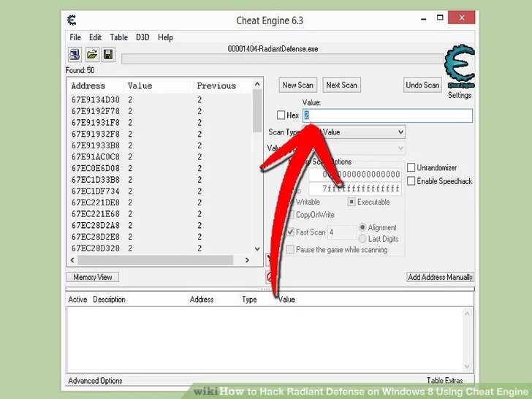532x399 pixels.
Task: Click the New Scan button
Action: coord(298,85)
